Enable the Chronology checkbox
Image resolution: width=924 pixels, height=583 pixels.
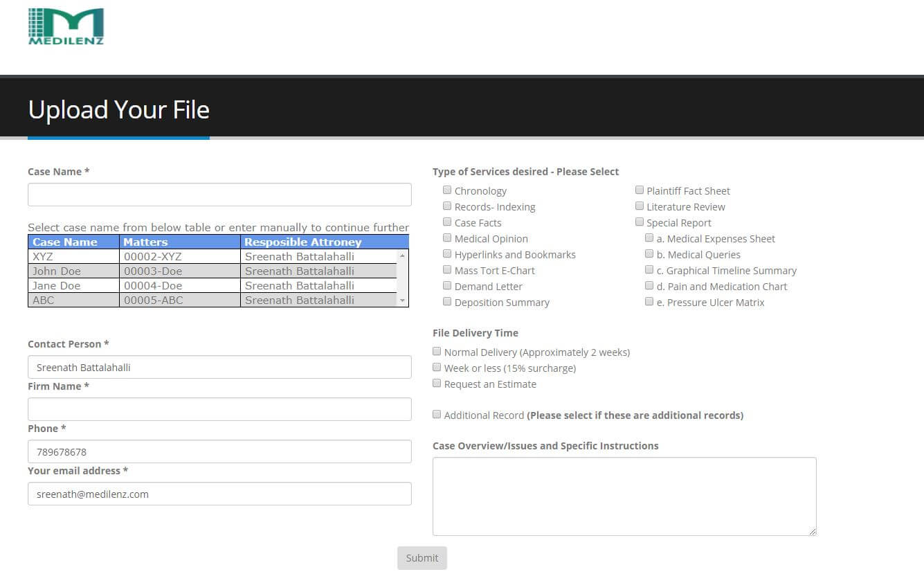(447, 190)
